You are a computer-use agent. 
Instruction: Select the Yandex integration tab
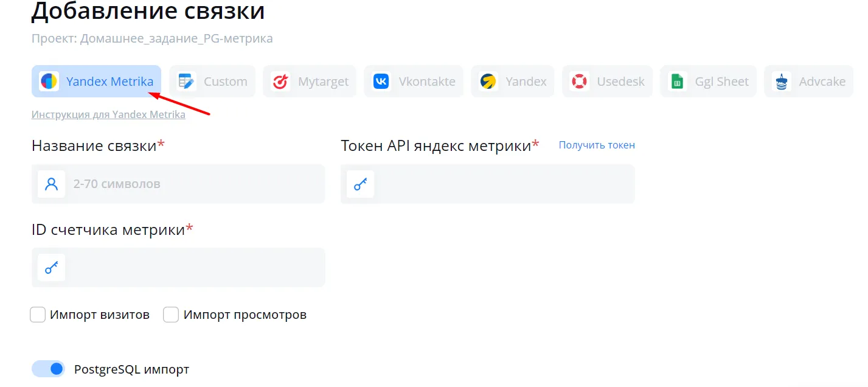click(513, 81)
